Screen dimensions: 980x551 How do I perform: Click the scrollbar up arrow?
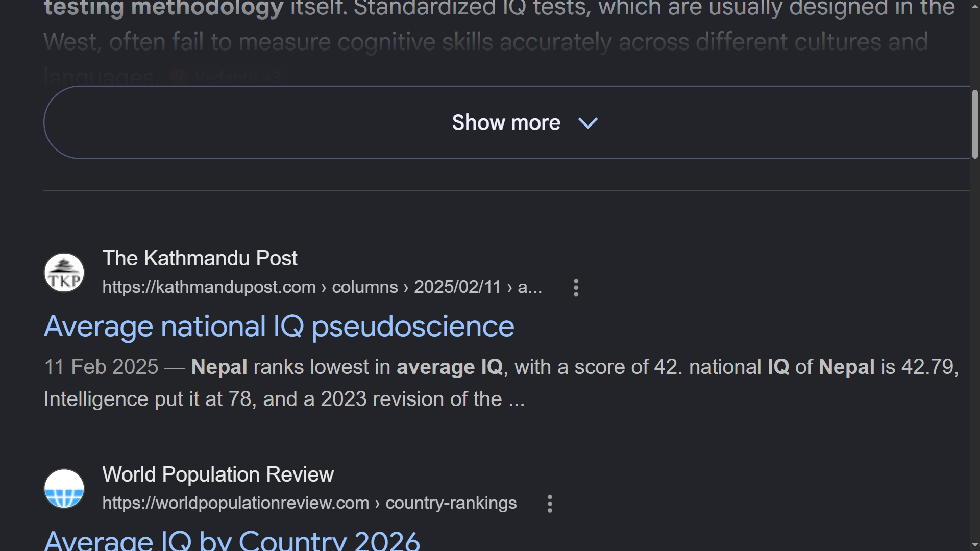coord(975,6)
